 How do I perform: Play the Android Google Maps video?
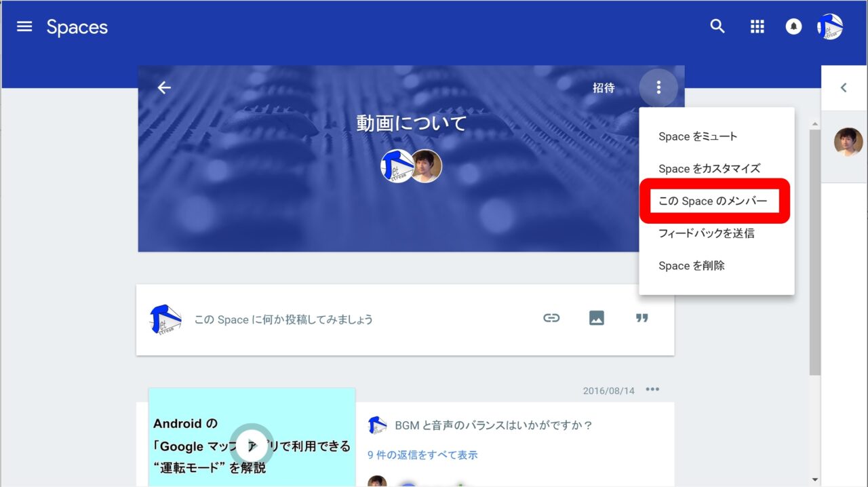coord(252,444)
